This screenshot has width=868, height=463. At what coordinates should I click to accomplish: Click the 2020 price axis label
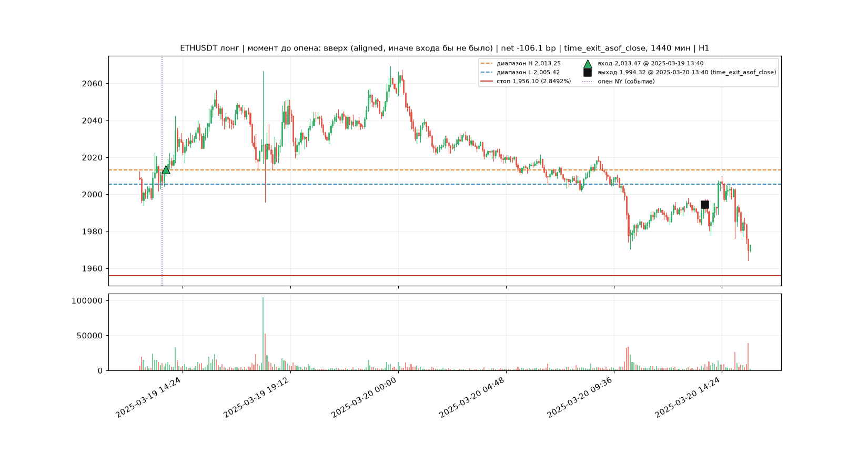[x=93, y=158]
